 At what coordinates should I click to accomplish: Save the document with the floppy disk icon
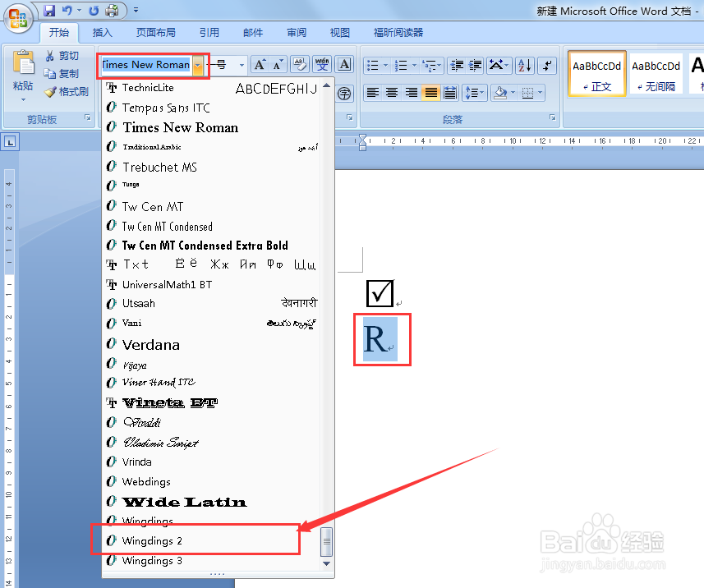point(49,11)
